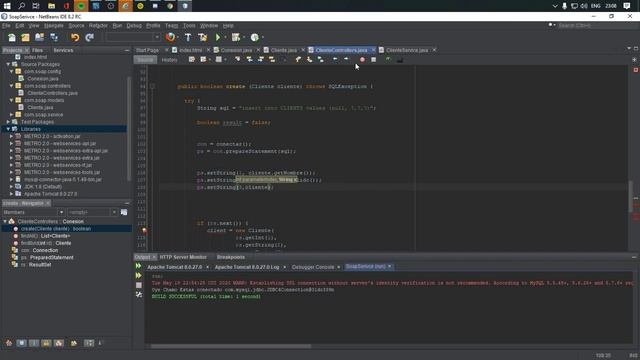This screenshot has width=640, height=360.
Task: Click the browser selection icon in toolbar
Action: coord(170,38)
